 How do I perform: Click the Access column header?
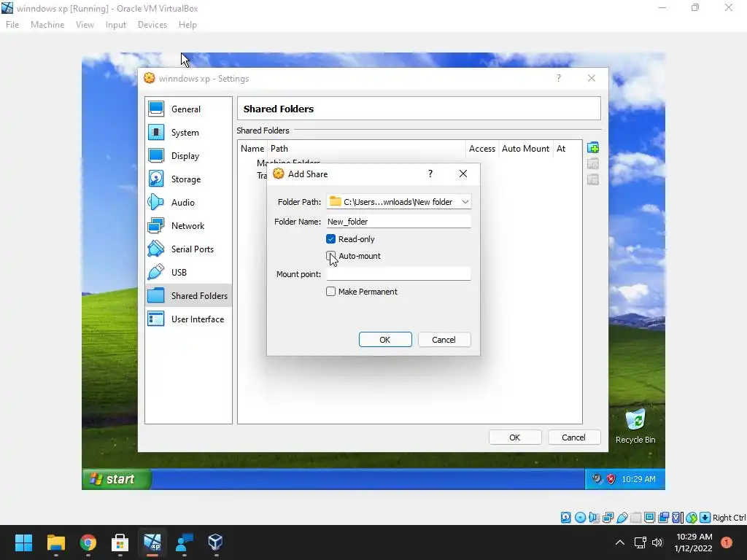[x=481, y=149]
